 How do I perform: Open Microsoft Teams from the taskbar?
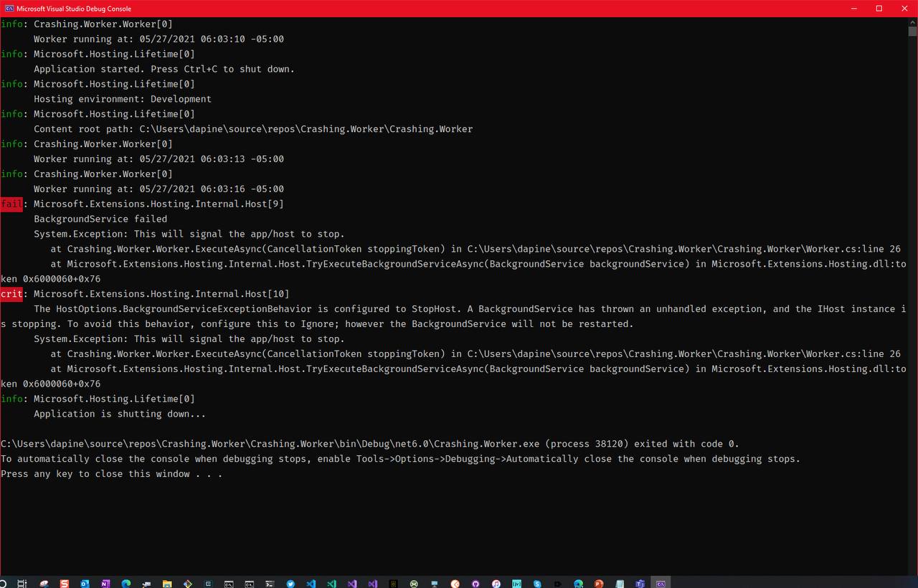click(640, 584)
